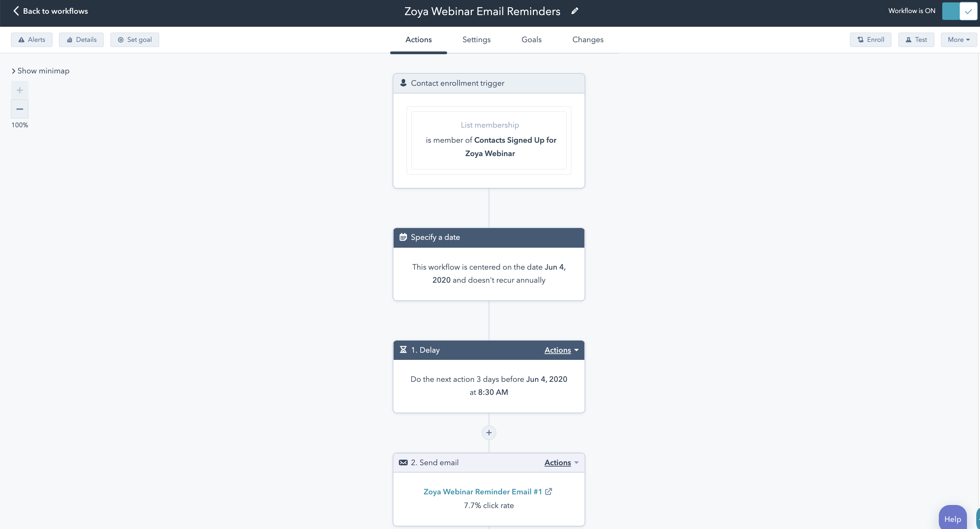
Task: Click the pencil edit workflow name icon
Action: pyautogui.click(x=573, y=11)
